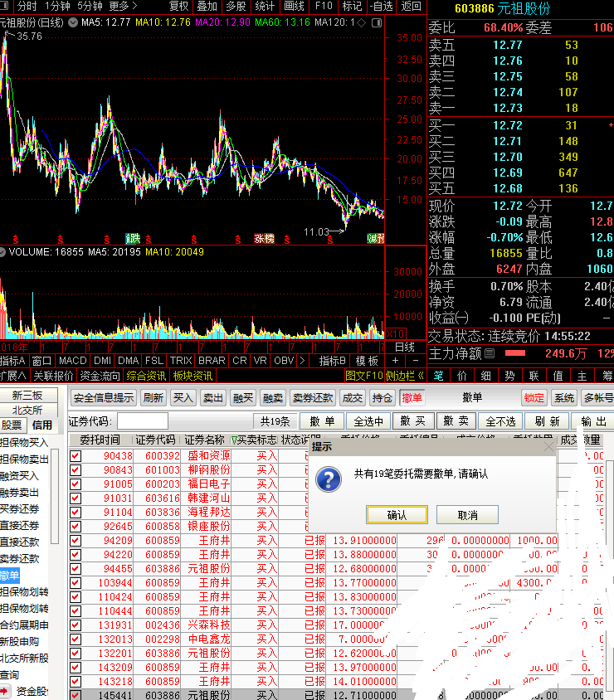Image resolution: width=614 pixels, height=700 pixels.
Task: Collapse the sidebar with 侧边栏《
Action: [x=405, y=376]
